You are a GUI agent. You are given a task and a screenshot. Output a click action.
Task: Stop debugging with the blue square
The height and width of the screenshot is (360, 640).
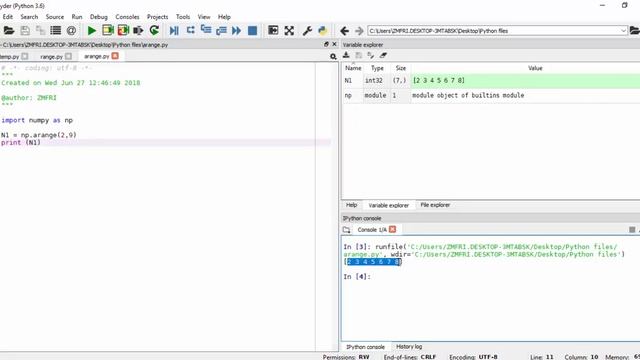pos(252,31)
